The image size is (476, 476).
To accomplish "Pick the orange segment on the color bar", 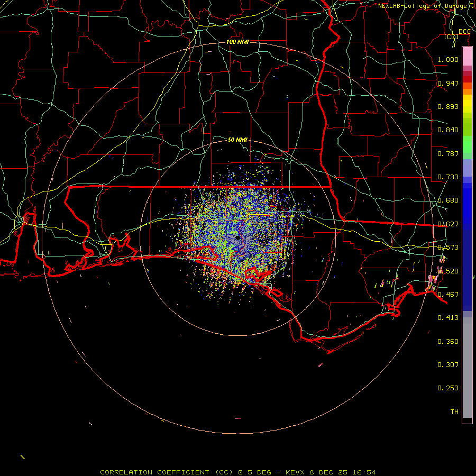I will click(x=467, y=91).
